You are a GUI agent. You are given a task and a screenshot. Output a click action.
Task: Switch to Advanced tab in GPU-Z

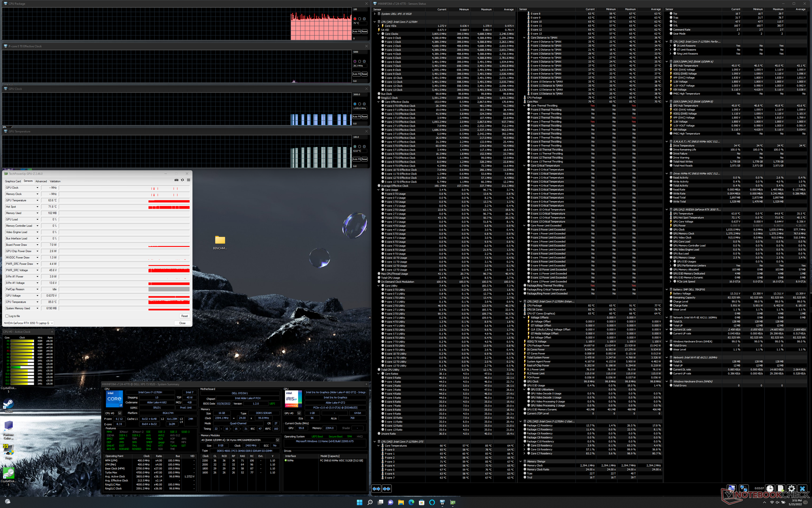pos(41,181)
